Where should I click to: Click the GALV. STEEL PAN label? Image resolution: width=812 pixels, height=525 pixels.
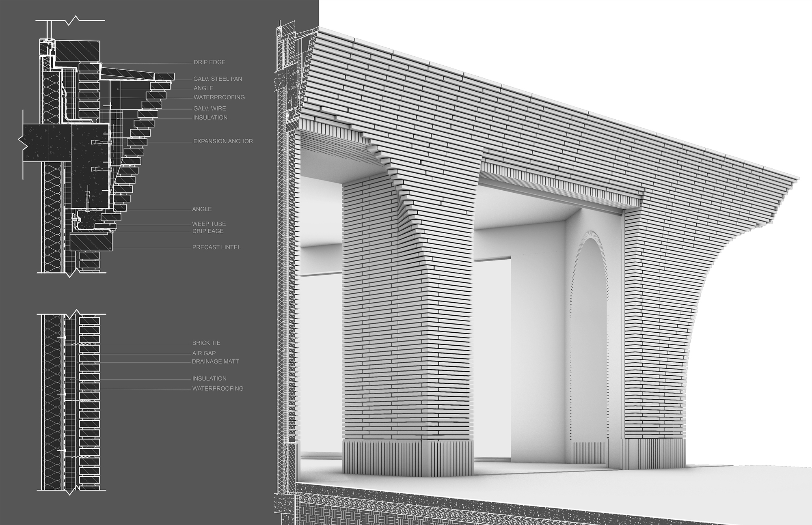tap(217, 79)
